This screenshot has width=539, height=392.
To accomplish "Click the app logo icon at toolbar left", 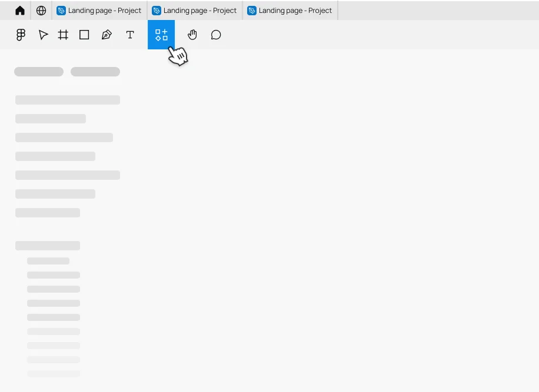I will [21, 35].
